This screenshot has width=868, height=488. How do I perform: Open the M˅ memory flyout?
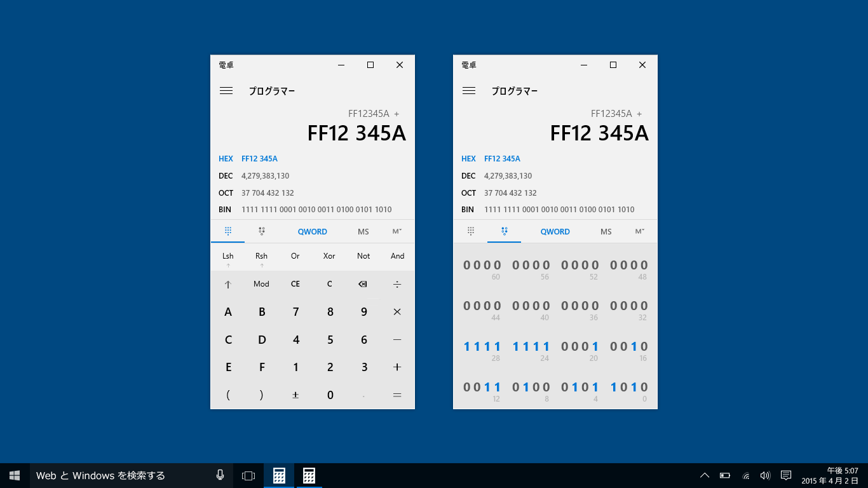[x=397, y=231]
